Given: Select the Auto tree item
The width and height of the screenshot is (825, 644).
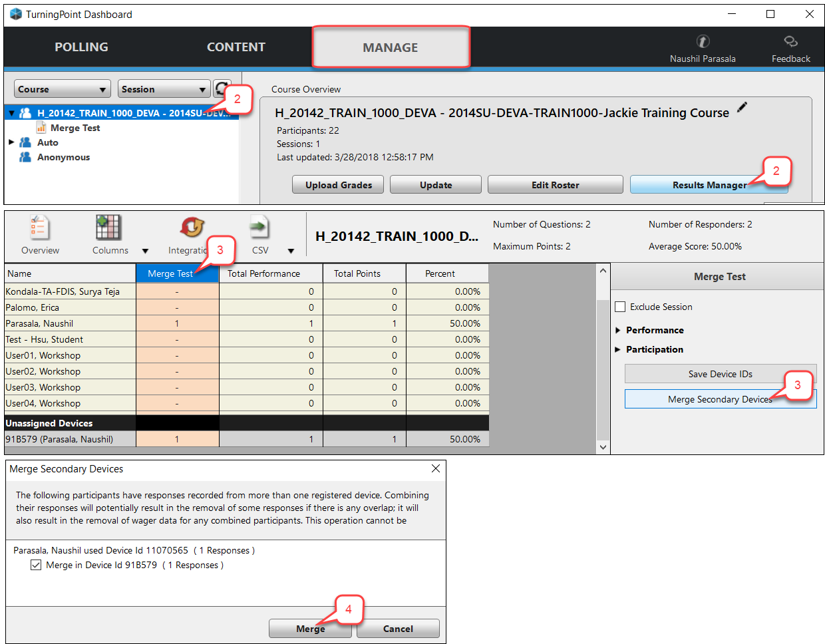Looking at the screenshot, I should (48, 142).
